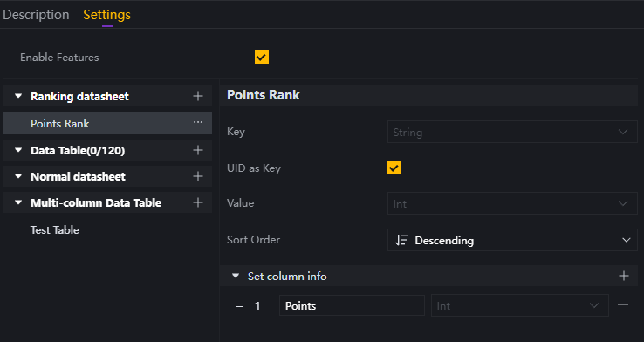Click the Points column name field
The height and width of the screenshot is (342, 644).
[352, 305]
